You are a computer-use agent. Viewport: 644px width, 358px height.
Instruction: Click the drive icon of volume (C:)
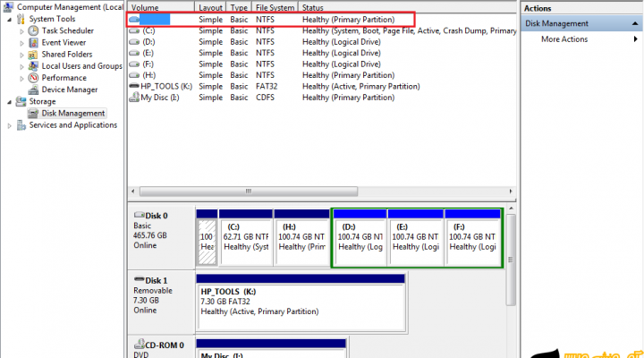pos(134,30)
